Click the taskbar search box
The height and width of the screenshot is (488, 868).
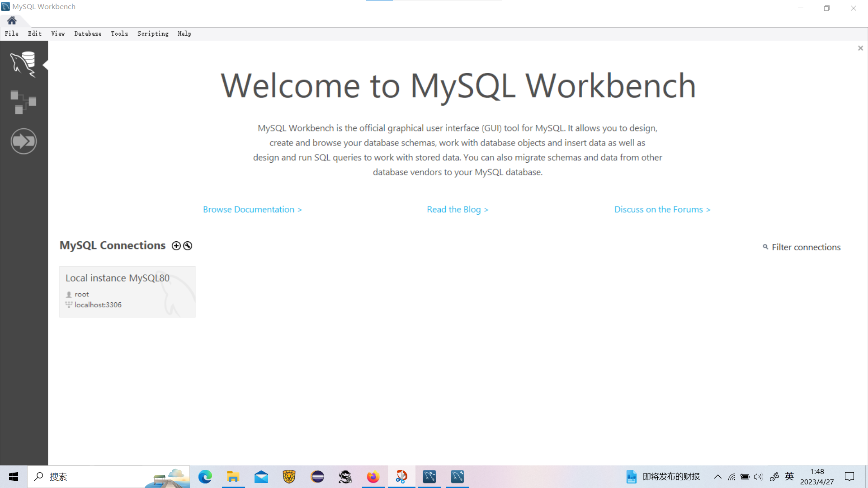tap(108, 477)
